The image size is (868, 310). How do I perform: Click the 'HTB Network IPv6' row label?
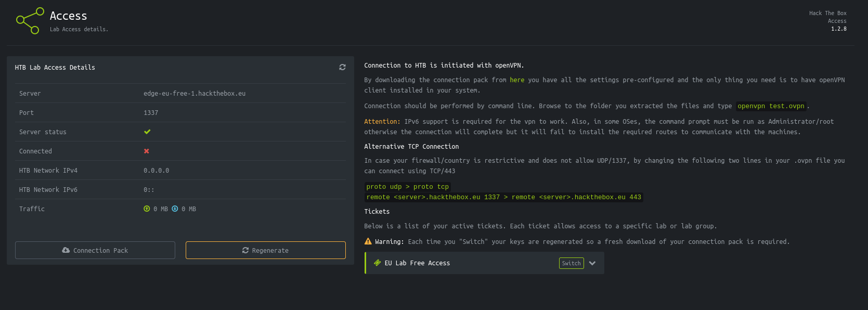coord(48,190)
